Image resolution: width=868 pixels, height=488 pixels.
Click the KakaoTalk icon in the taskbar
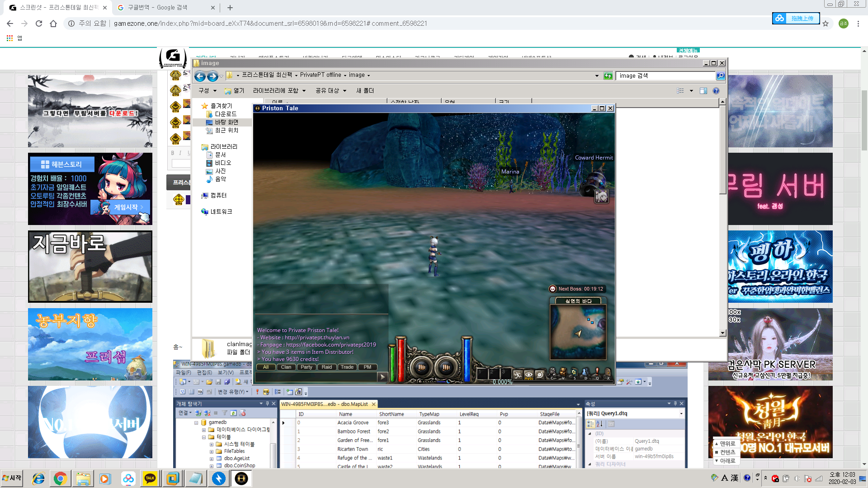pyautogui.click(x=150, y=479)
